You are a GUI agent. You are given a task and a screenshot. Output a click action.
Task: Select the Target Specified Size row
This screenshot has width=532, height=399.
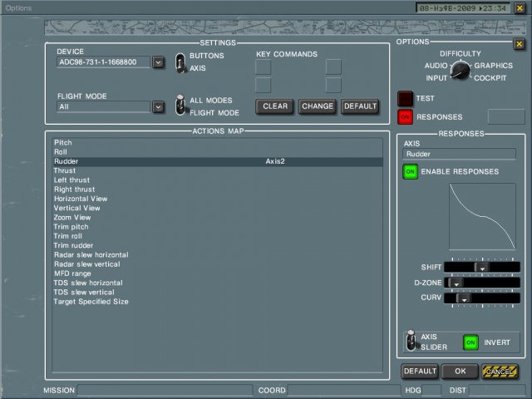(x=218, y=302)
